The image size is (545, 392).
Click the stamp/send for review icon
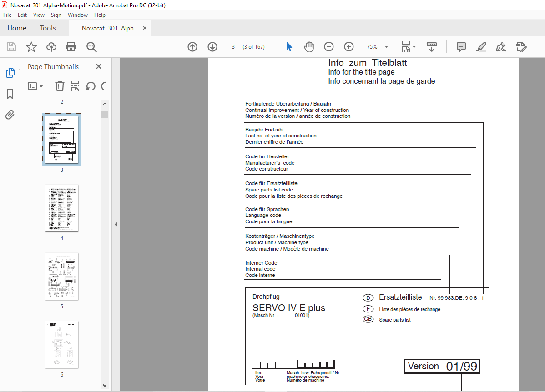click(x=521, y=46)
